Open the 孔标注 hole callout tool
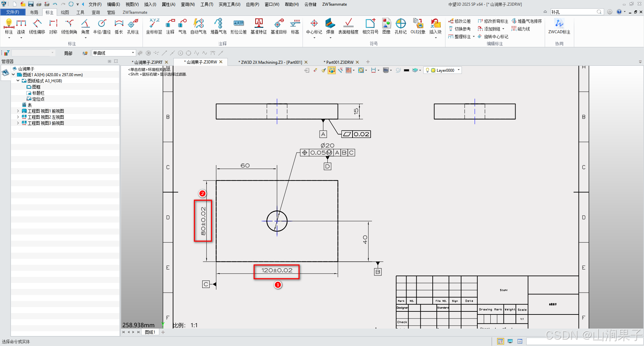Viewport: 644px width, 346px height. (x=133, y=27)
